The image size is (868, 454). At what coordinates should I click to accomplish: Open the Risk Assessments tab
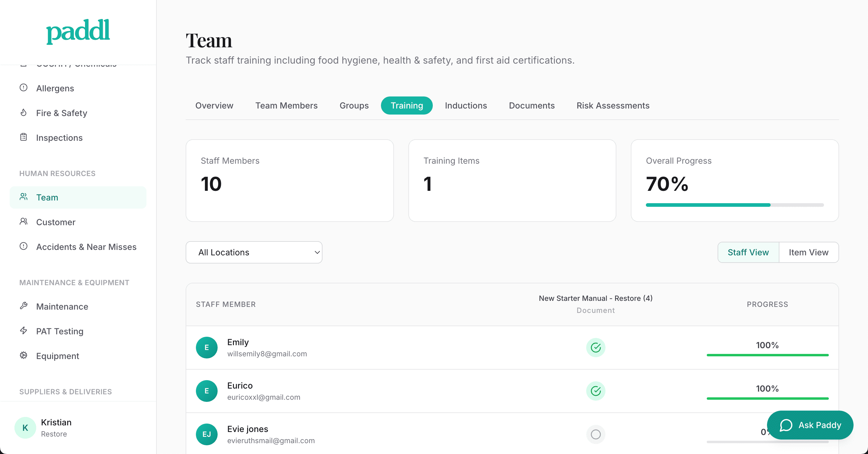pos(613,105)
